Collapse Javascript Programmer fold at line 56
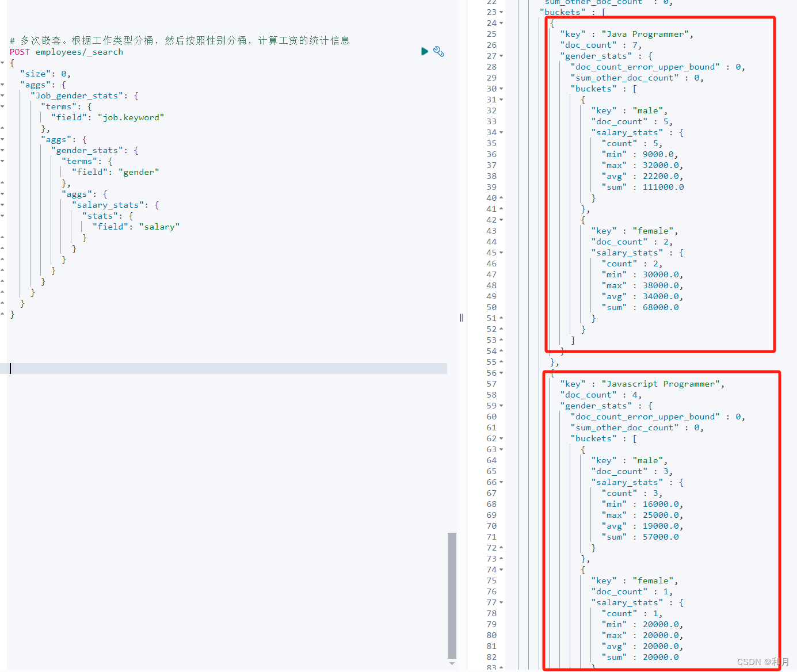Image resolution: width=797 pixels, height=672 pixels. (x=501, y=373)
